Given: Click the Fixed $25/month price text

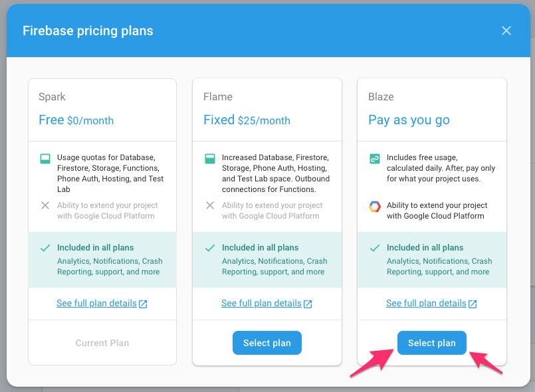Looking at the screenshot, I should point(247,120).
